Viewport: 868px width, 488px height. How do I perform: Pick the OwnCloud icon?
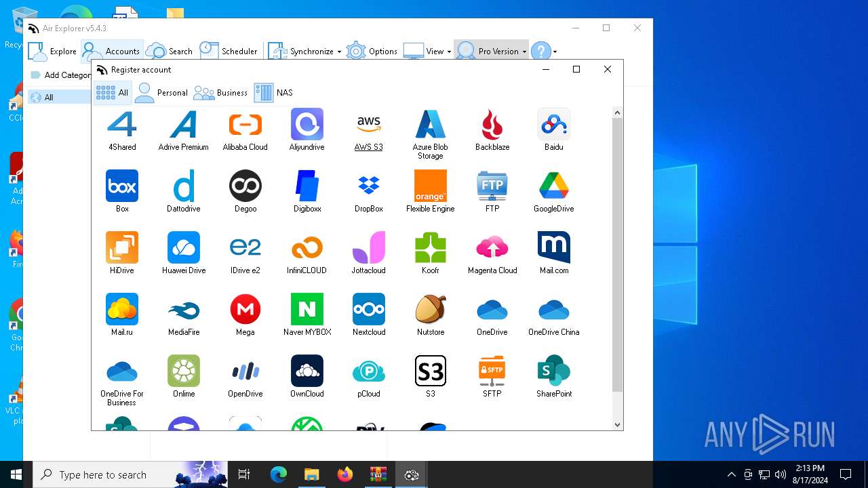coord(307,371)
